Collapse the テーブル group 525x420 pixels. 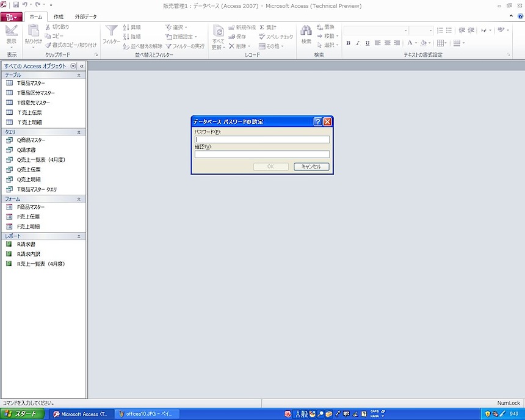click(79, 75)
